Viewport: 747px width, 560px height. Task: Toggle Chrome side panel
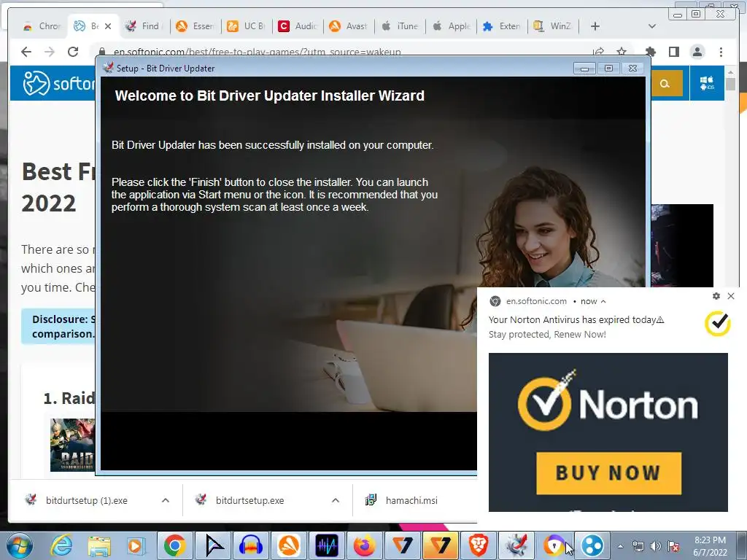673,52
